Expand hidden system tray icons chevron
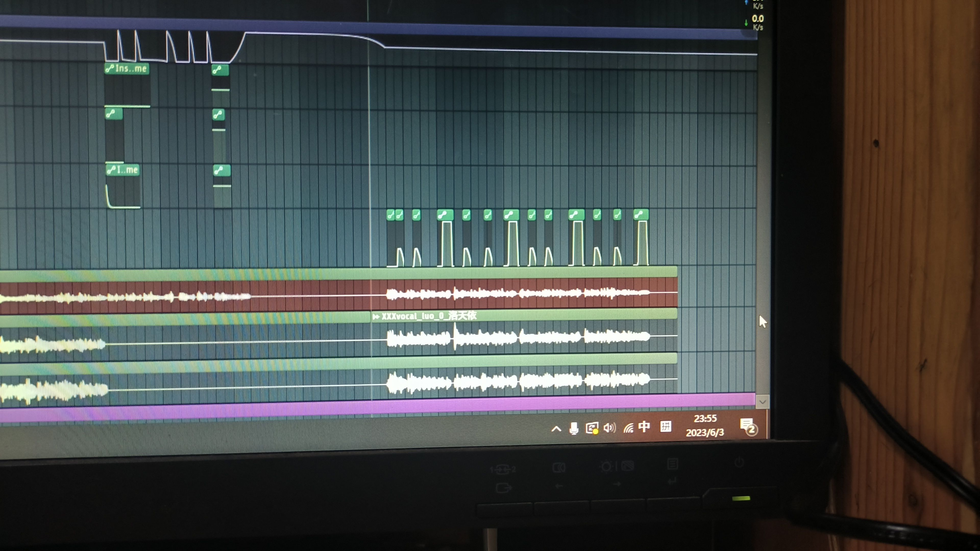 (x=556, y=429)
